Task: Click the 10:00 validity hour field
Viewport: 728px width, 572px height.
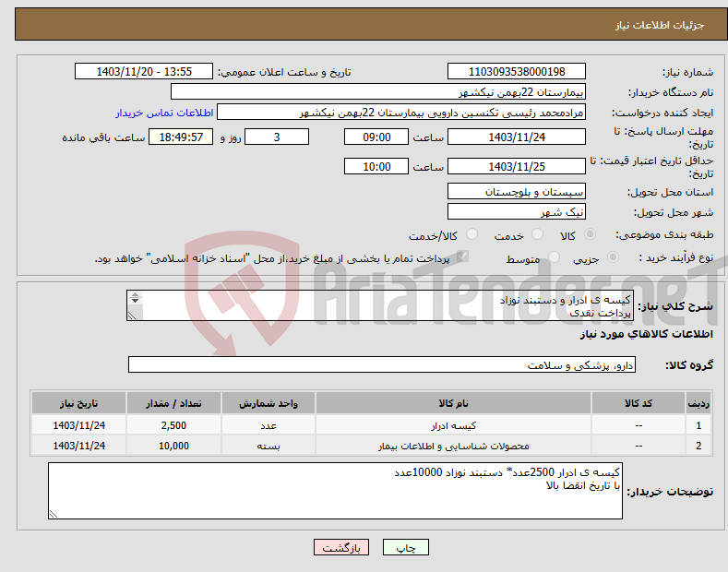Action: 376,166
